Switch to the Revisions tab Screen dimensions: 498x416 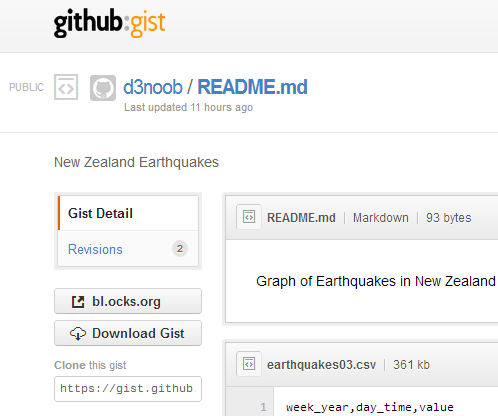click(128, 249)
